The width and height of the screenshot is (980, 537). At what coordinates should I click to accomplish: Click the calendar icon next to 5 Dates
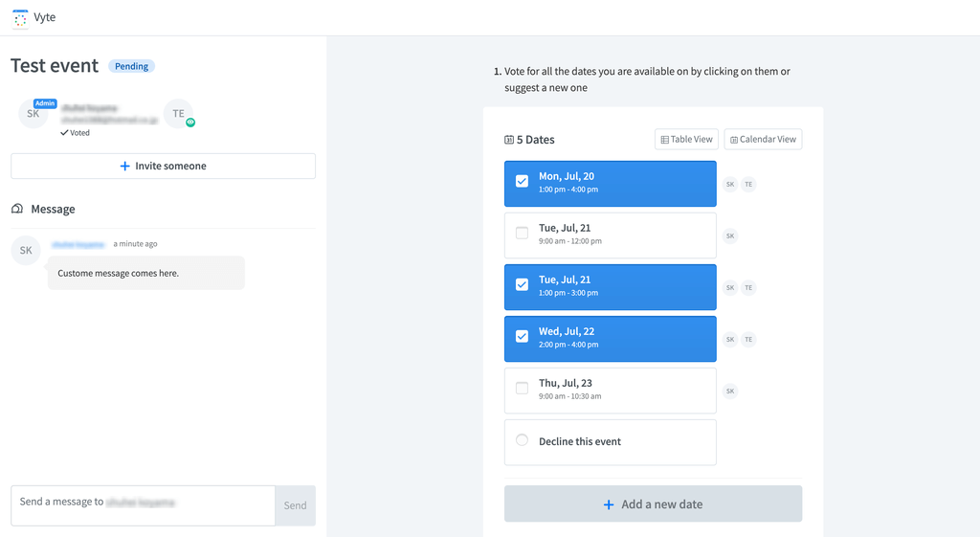point(509,140)
